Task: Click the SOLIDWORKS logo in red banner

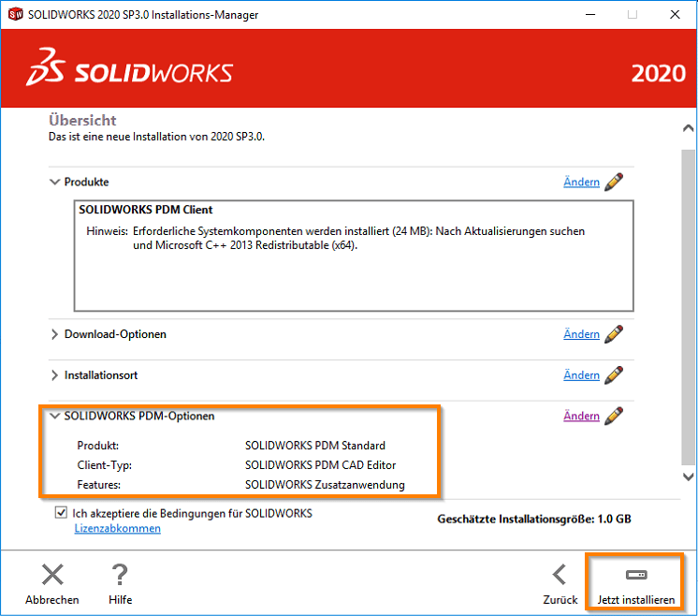Action: click(129, 67)
